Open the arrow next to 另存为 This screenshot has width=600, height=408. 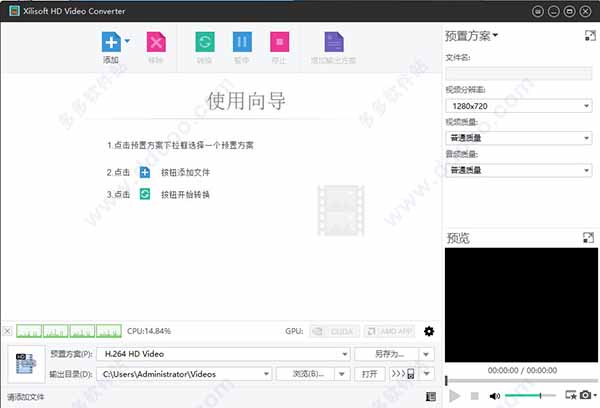[427, 354]
